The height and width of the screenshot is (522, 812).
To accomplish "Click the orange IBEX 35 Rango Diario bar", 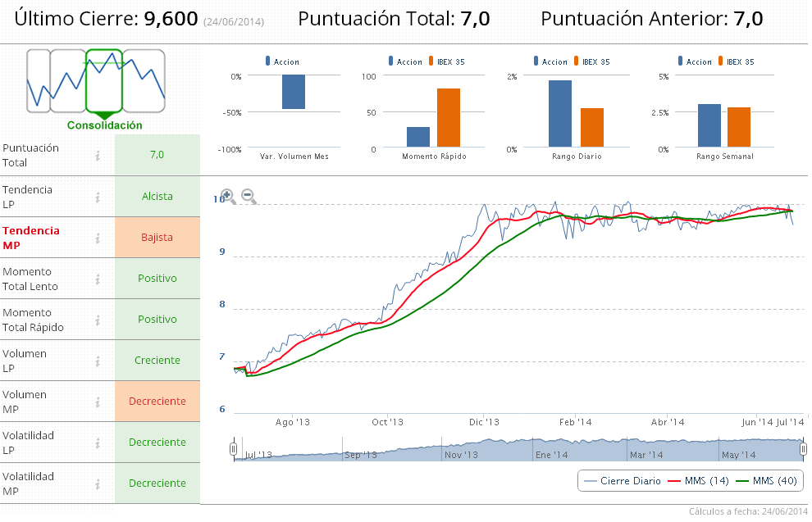I will click(x=592, y=128).
